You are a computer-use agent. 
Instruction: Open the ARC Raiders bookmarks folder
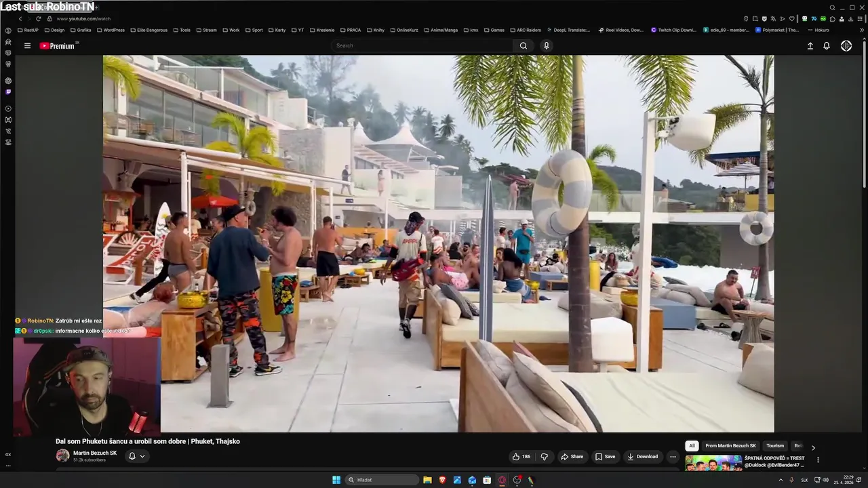tap(525, 30)
